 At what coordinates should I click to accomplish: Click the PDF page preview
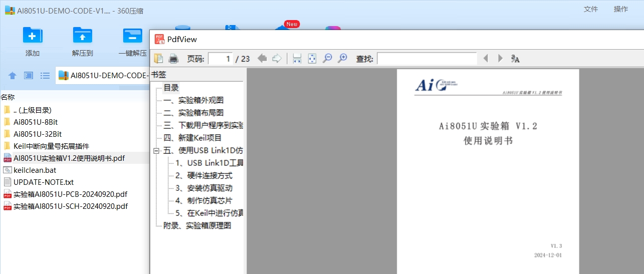coord(488,171)
